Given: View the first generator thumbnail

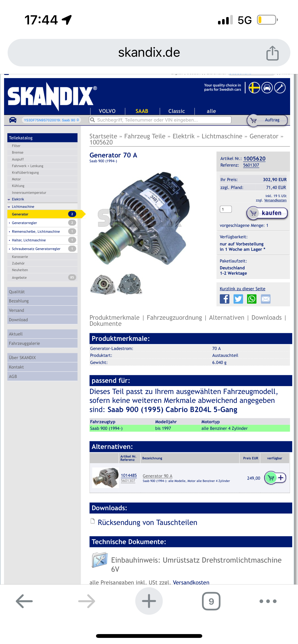Looking at the screenshot, I should [103, 284].
